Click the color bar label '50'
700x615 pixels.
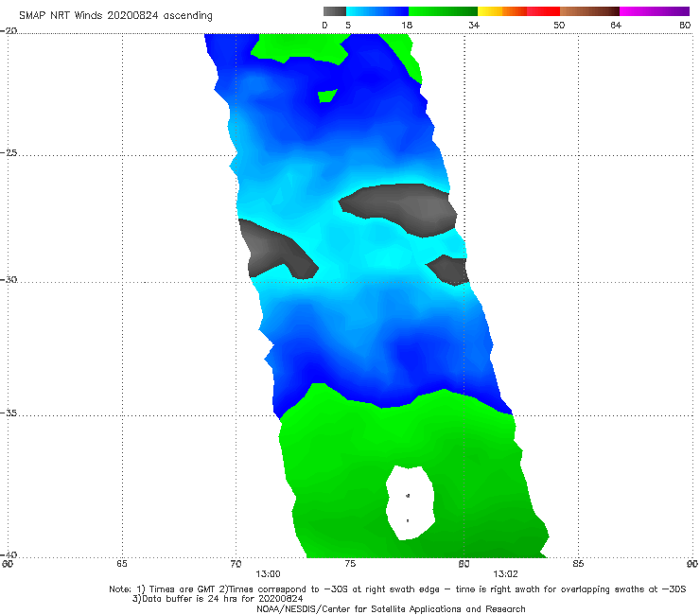[559, 26]
